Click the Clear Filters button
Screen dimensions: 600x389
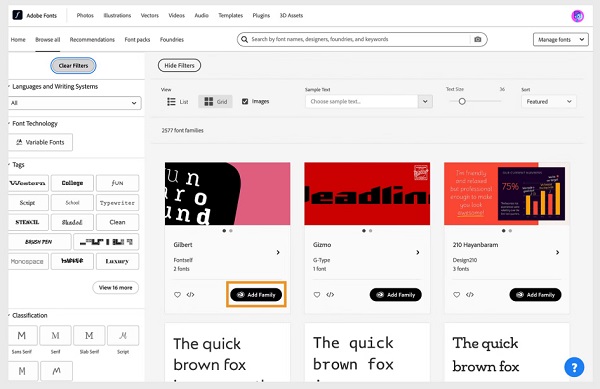click(x=73, y=65)
